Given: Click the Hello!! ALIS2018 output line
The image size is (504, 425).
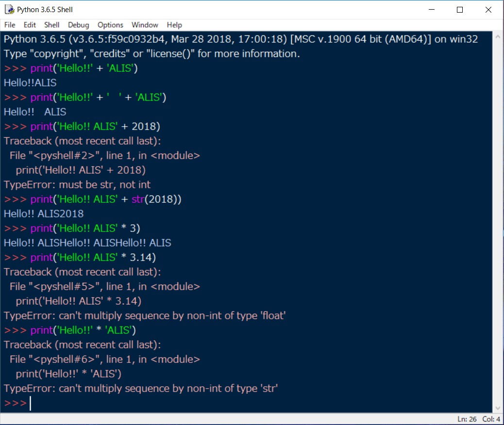Looking at the screenshot, I should pos(44,214).
